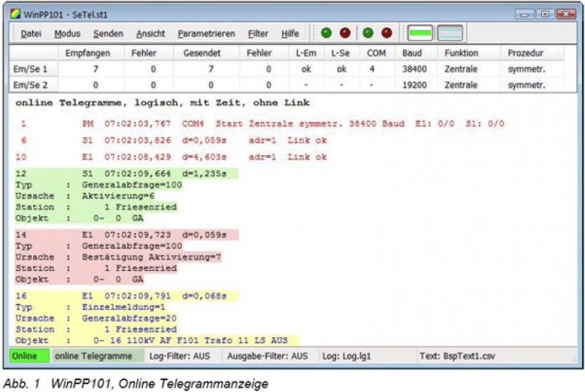The height and width of the screenshot is (392, 585).
Task: Open the Datei menu
Action: 31,34
